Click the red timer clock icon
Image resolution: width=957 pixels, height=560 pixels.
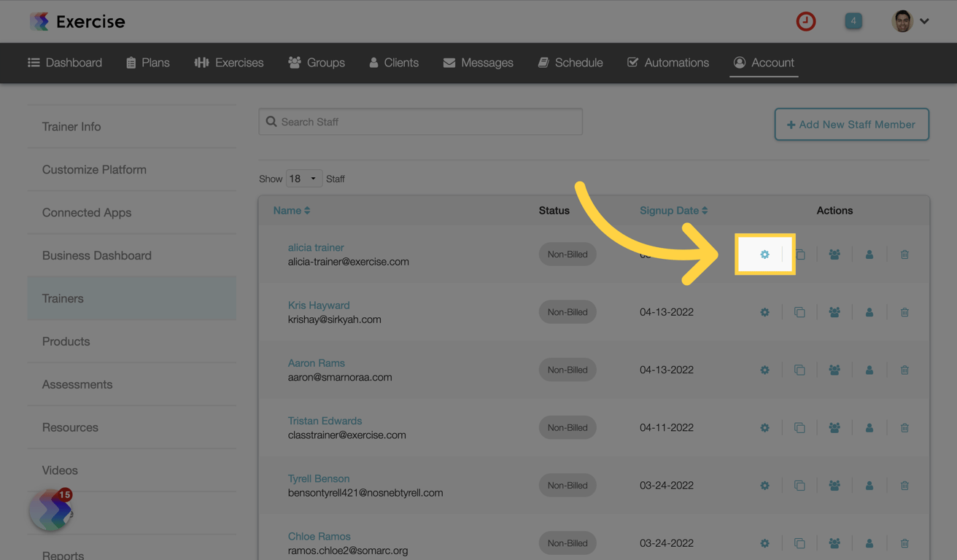point(806,21)
